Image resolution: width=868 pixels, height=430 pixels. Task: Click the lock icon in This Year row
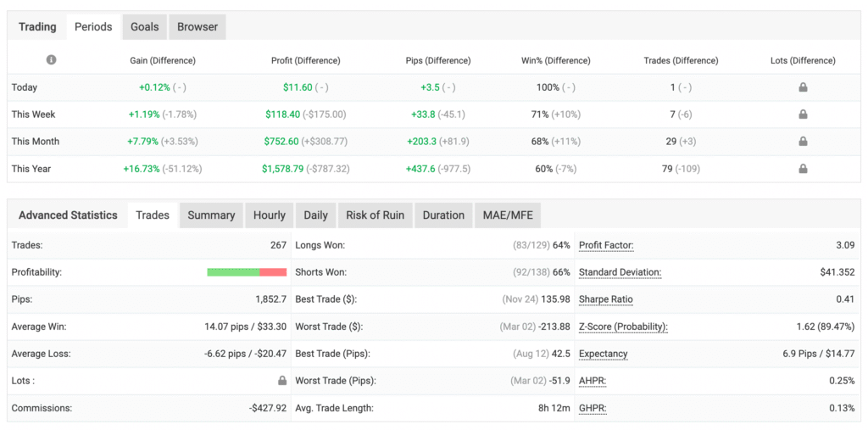[x=802, y=169]
